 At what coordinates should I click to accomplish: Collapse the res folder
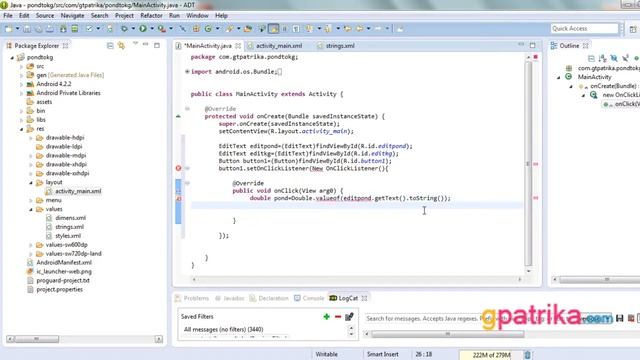22,129
